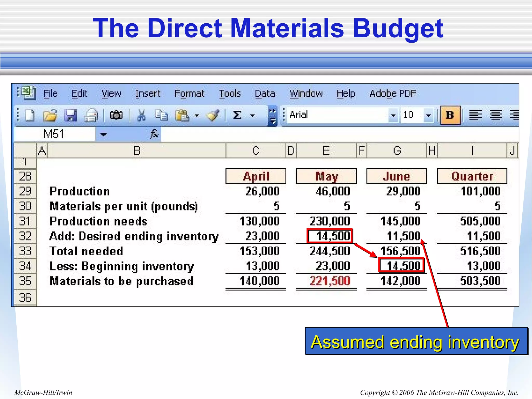Viewport: 532px width, 399px height.
Task: Select the Format Painter brush icon
Action: [213, 115]
